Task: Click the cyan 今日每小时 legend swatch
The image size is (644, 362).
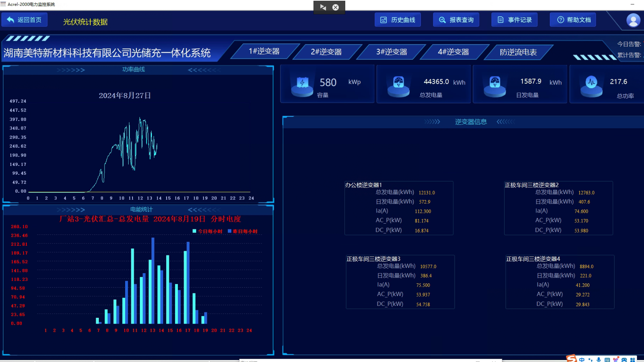Action: click(195, 231)
